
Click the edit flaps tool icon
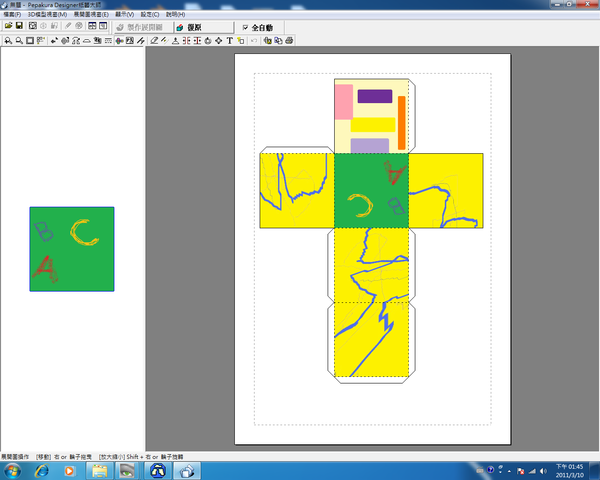point(87,41)
